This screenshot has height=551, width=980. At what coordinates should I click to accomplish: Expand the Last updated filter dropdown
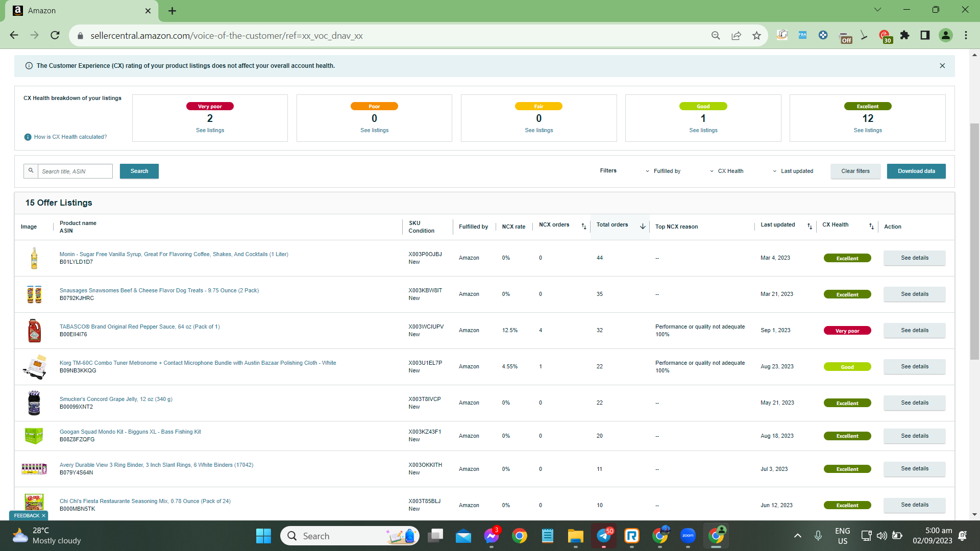pos(793,171)
